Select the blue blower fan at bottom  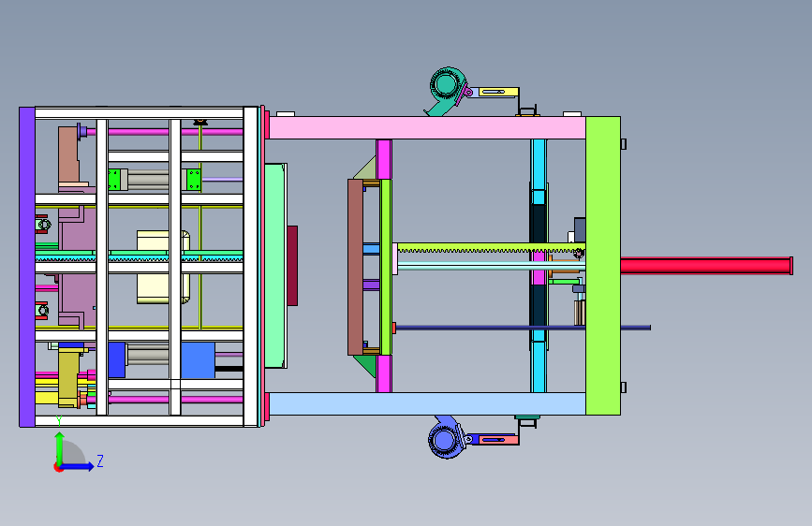[446, 439]
